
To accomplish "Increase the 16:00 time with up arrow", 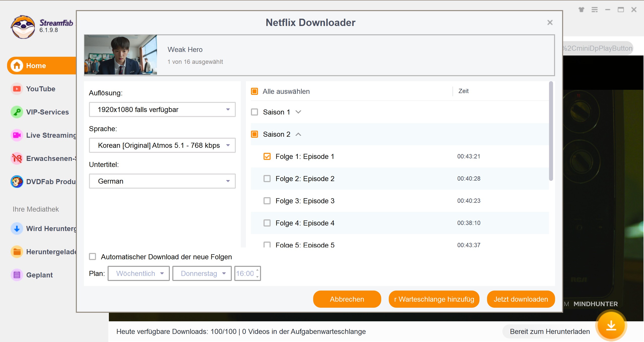I will 257,270.
